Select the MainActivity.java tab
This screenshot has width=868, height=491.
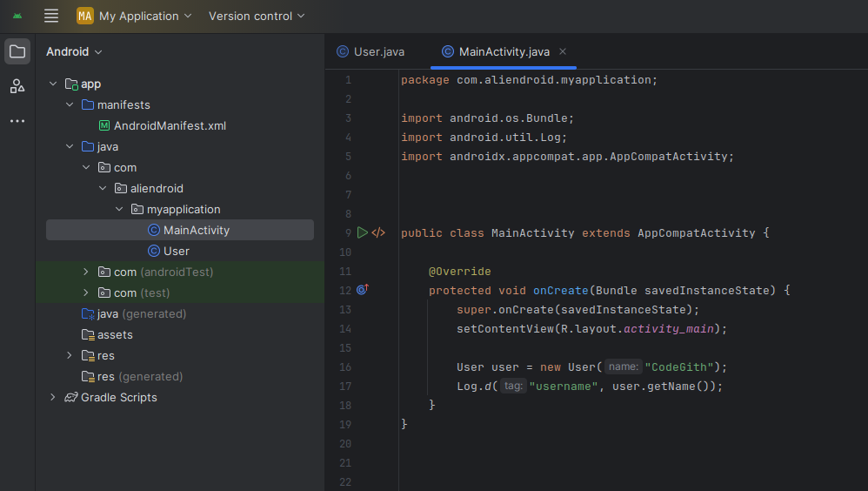coord(504,51)
